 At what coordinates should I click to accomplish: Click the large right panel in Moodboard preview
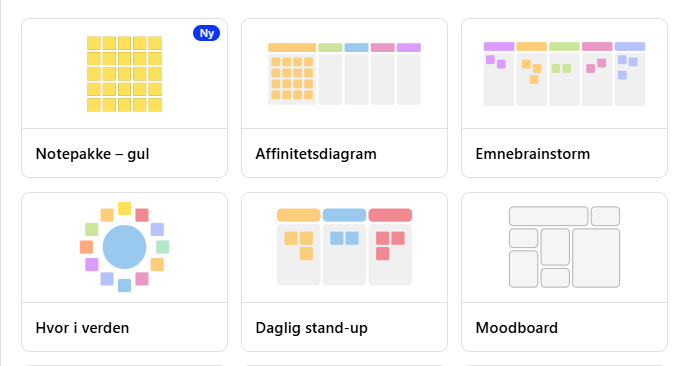point(596,258)
